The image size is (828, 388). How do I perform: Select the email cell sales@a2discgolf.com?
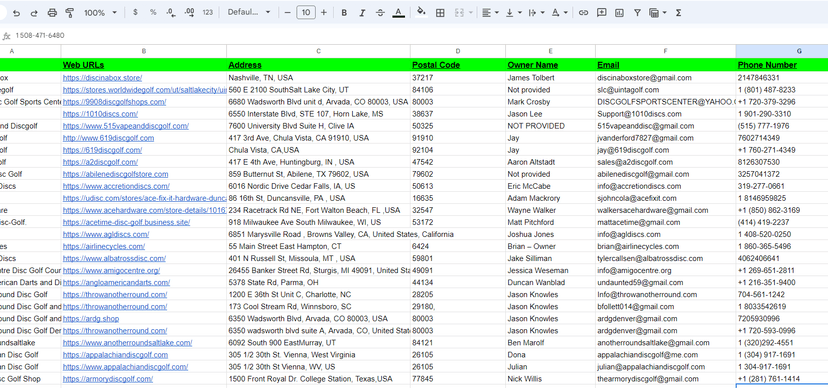coord(665,162)
